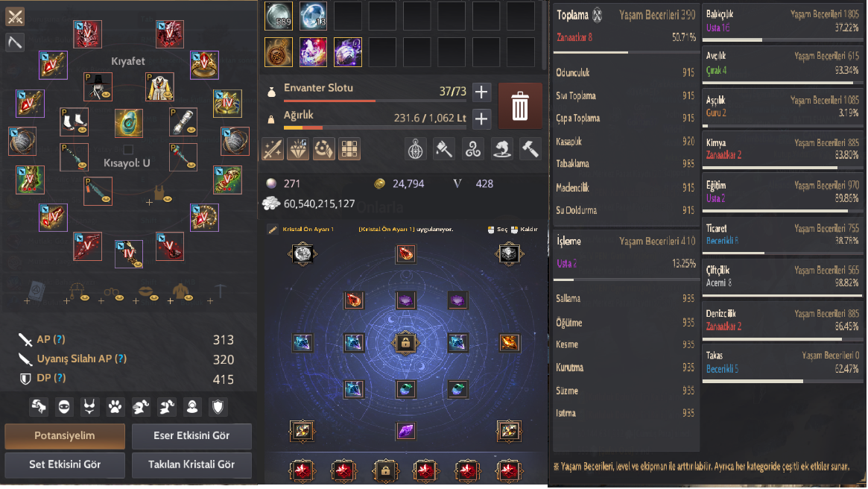This screenshot has height=489, width=868.
Task: Click the diamond crystal icon in inventory toolbar
Action: click(x=298, y=149)
